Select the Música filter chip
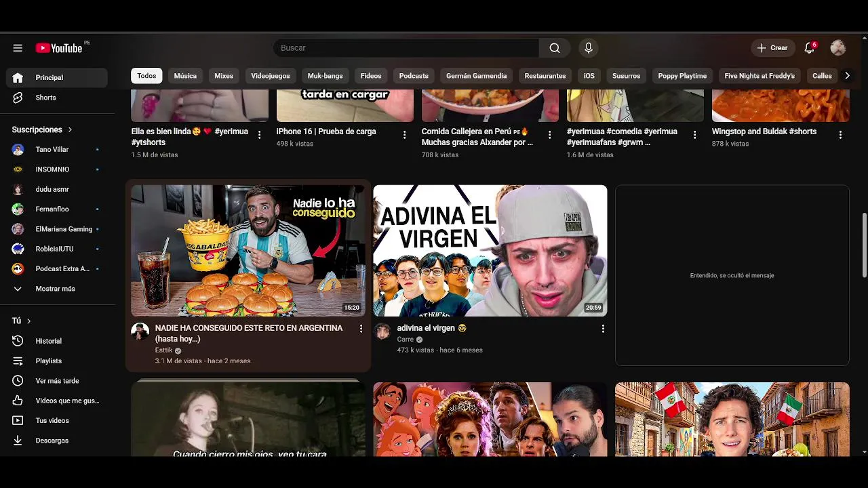This screenshot has width=868, height=488. pos(185,76)
